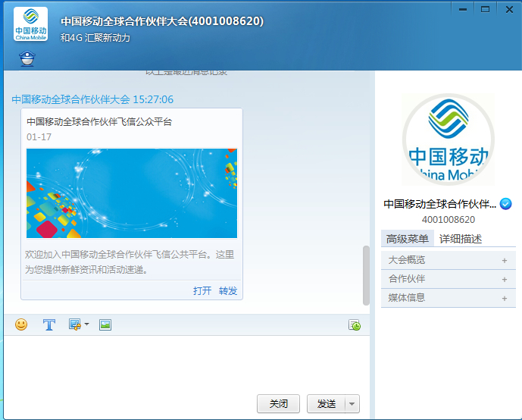Click the blue verified badge icon
Screen dimensions: 522x420
[506, 203]
